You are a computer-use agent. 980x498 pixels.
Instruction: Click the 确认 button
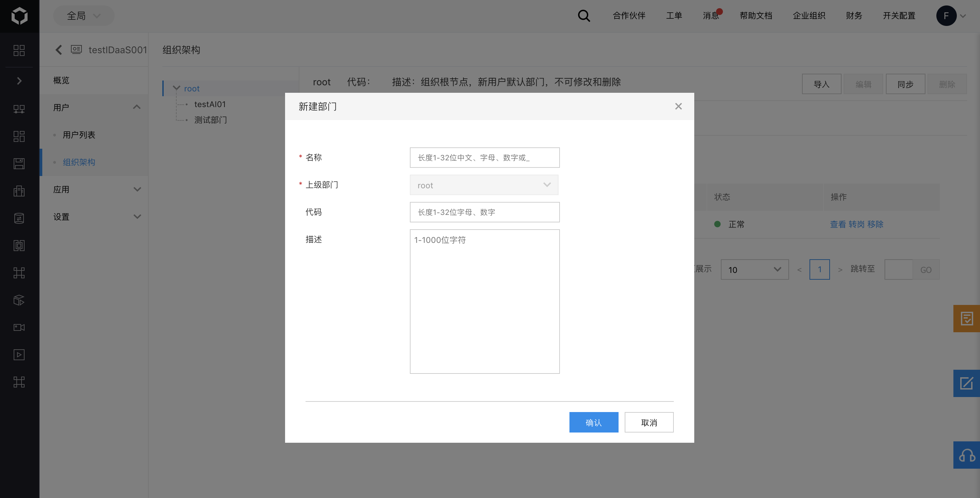pos(593,422)
